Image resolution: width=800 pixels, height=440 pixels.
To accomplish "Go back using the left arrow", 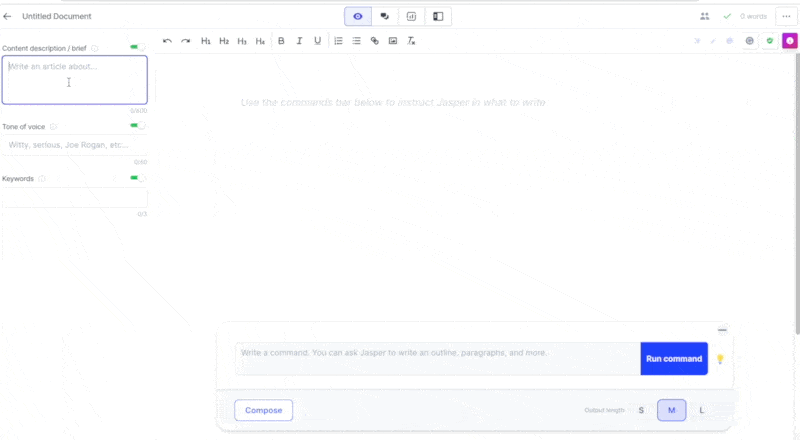I will [7, 16].
